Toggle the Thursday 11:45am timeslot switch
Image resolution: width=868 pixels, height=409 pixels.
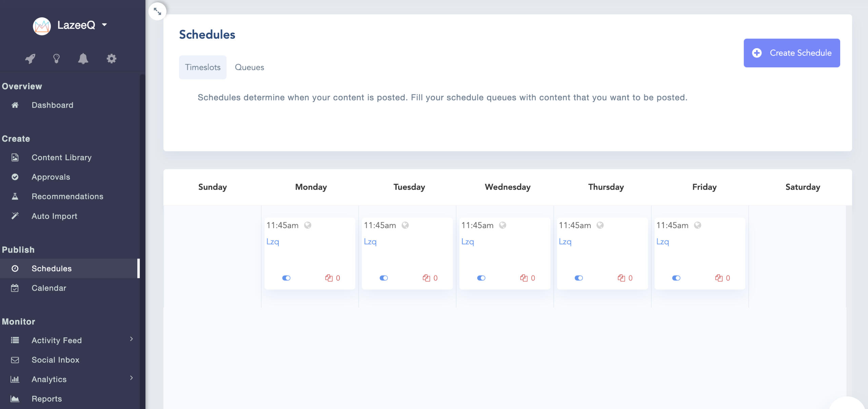pyautogui.click(x=579, y=278)
